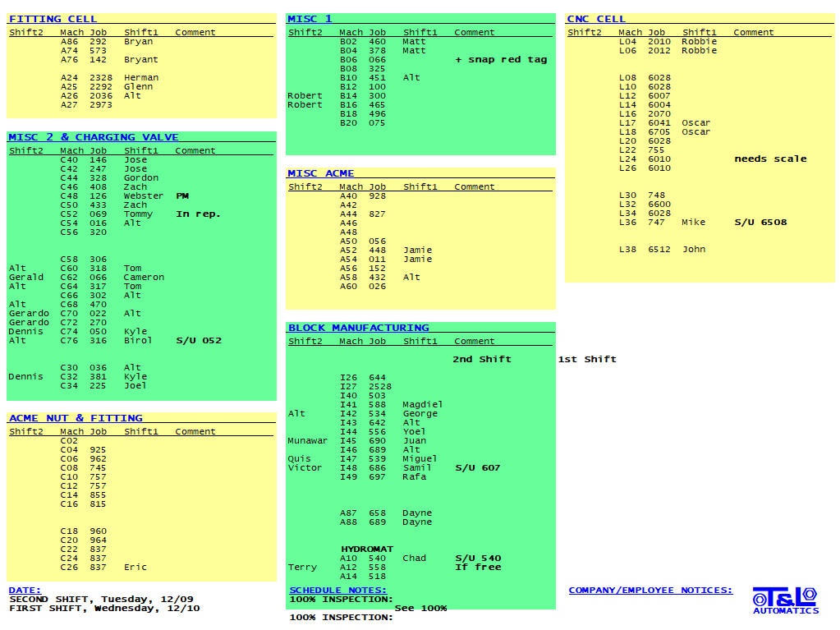
Task: Click the T&L Automatics logo
Action: [x=785, y=600]
